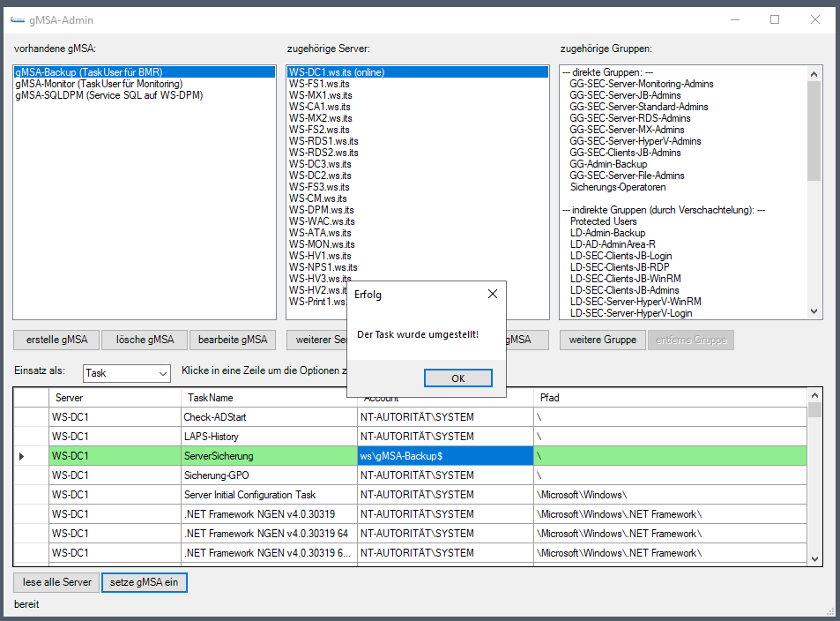This screenshot has height=621, width=840.
Task: Select the ServerSicherung task cell
Action: tap(269, 456)
